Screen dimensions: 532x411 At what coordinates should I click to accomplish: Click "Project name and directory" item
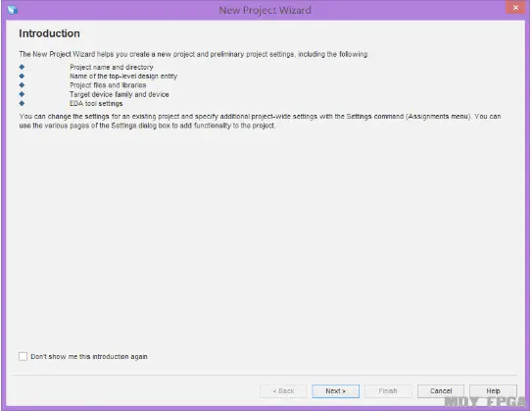pyautogui.click(x=112, y=67)
